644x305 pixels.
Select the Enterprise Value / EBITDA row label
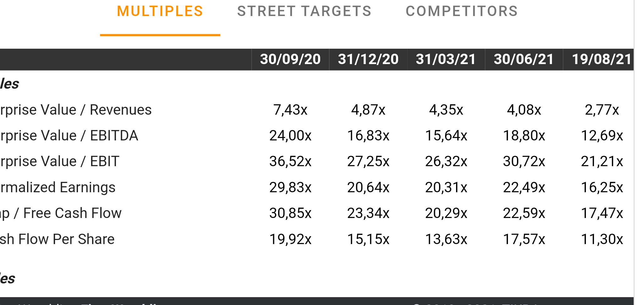coord(69,136)
